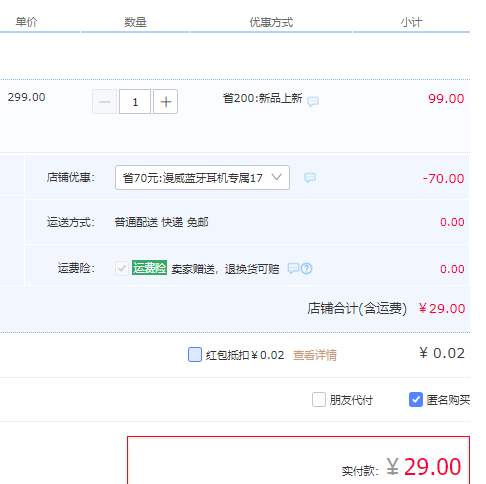Click the 省200:新品上新 promotion text
Viewport: 486px width, 484px height.
pyautogui.click(x=262, y=98)
